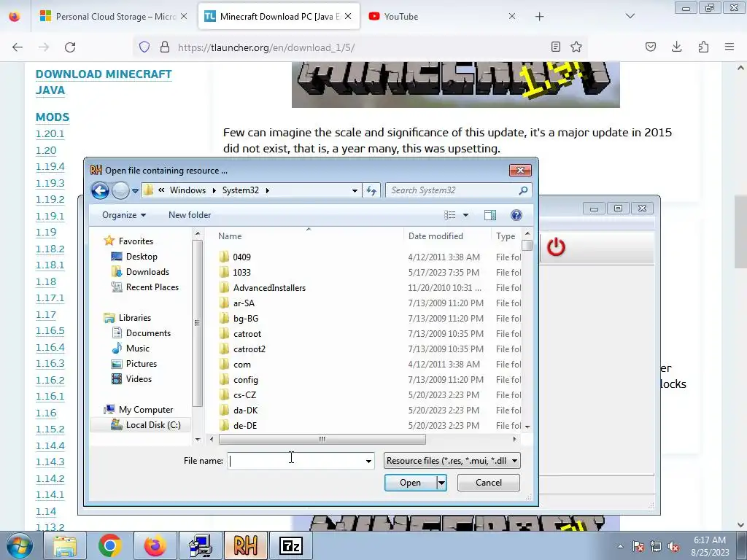The width and height of the screenshot is (747, 560).
Task: Open Windows Start button
Action: pos(18,545)
